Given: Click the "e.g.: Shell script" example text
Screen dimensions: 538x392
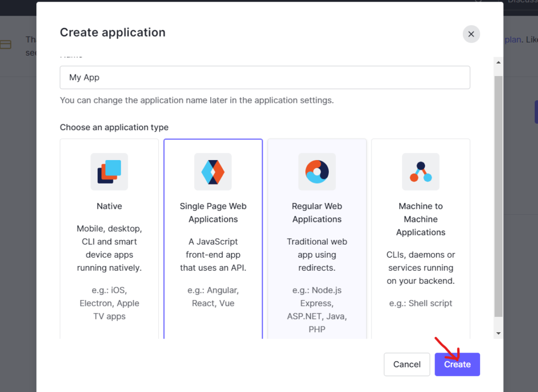Looking at the screenshot, I should (x=420, y=303).
